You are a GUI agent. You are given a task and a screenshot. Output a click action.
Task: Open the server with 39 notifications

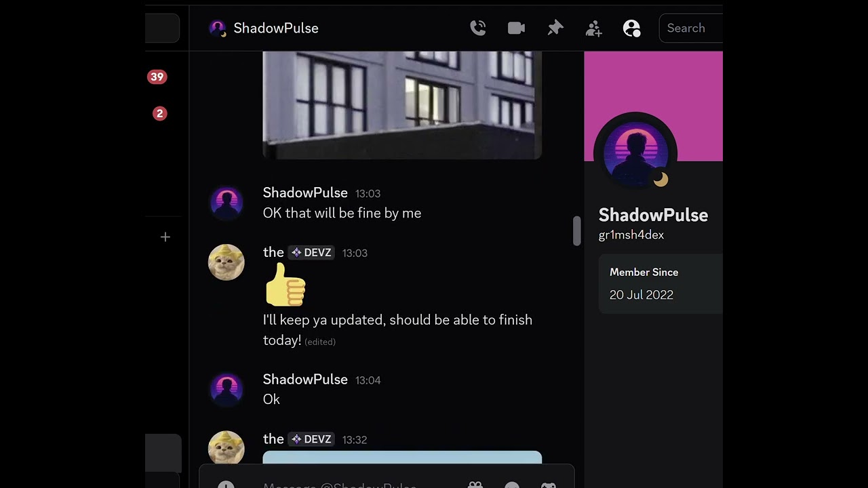[157, 77]
